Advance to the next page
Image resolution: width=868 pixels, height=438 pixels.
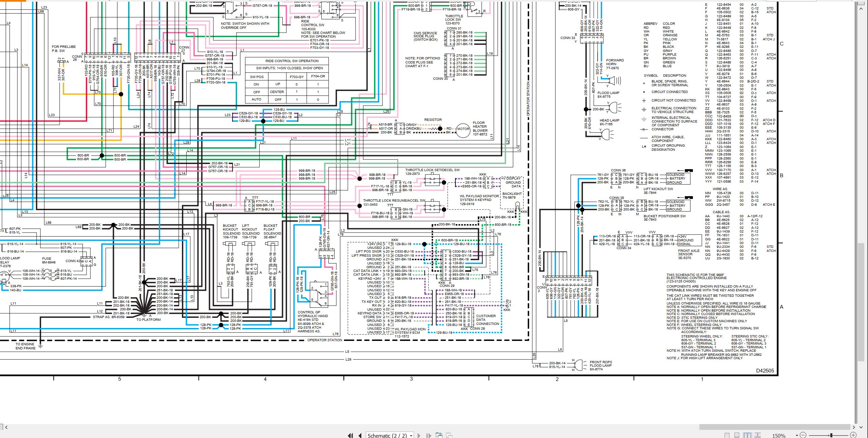click(419, 435)
